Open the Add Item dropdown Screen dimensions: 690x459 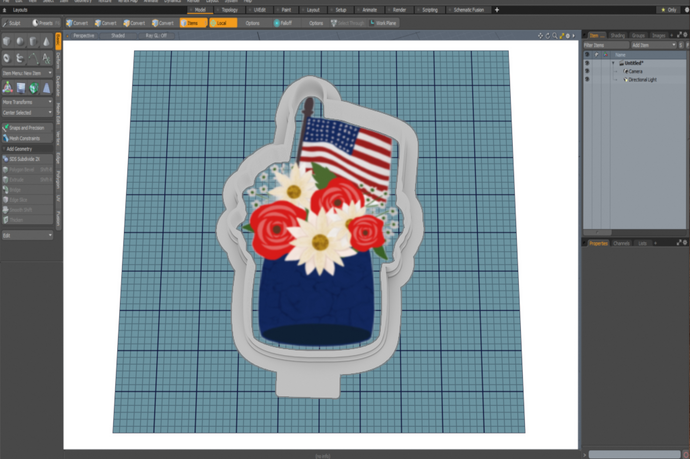tap(653, 45)
